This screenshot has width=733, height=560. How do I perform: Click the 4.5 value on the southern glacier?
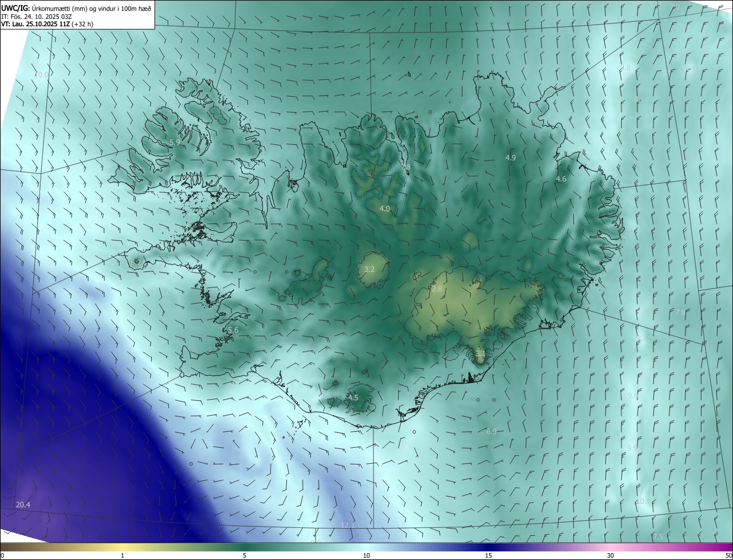(x=353, y=397)
